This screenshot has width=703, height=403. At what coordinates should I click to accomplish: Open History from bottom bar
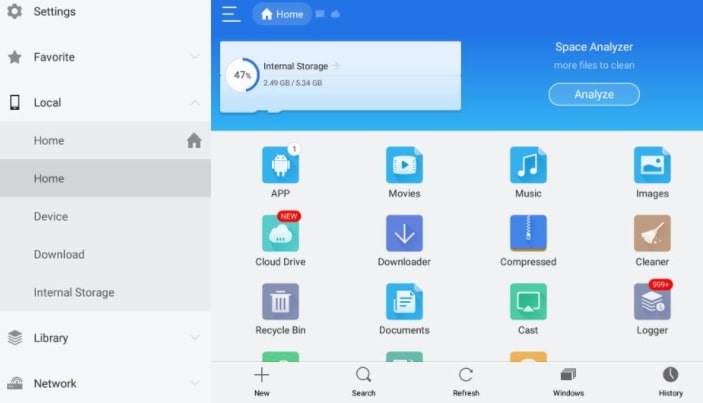[670, 381]
